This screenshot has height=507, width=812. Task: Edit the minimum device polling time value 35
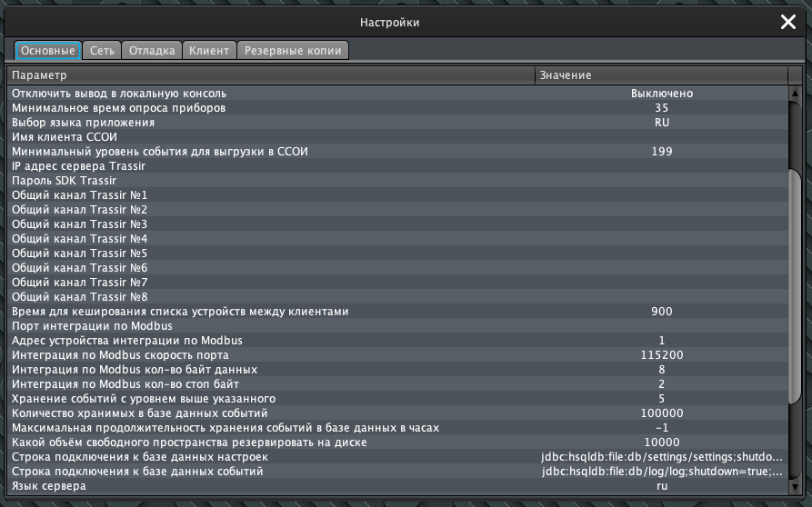pyautogui.click(x=661, y=108)
